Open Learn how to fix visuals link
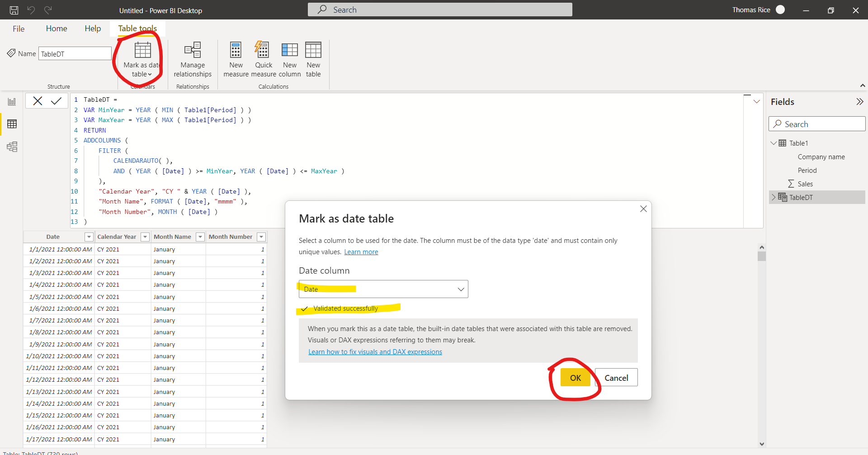Viewport: 868px width, 455px height. click(375, 352)
